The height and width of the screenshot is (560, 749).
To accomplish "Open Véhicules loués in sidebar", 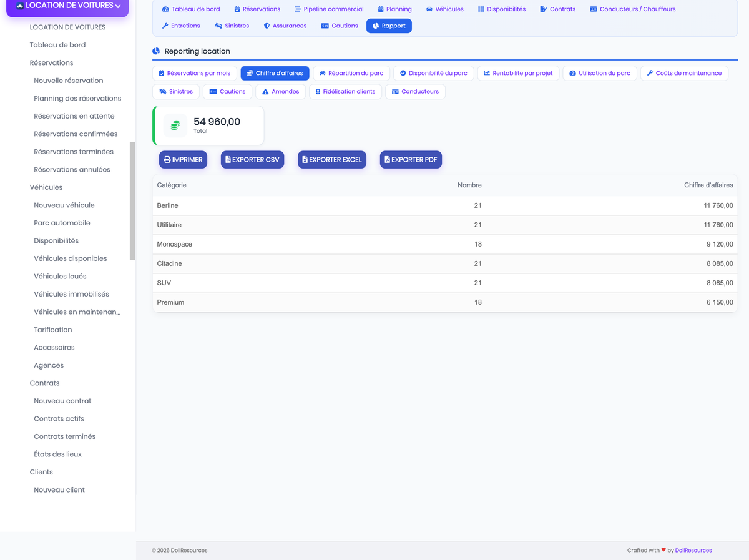I will pos(60,277).
